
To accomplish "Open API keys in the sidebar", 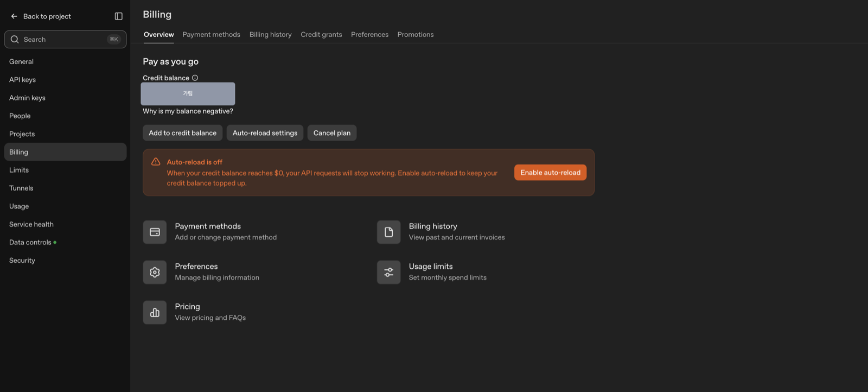I will [x=65, y=80].
